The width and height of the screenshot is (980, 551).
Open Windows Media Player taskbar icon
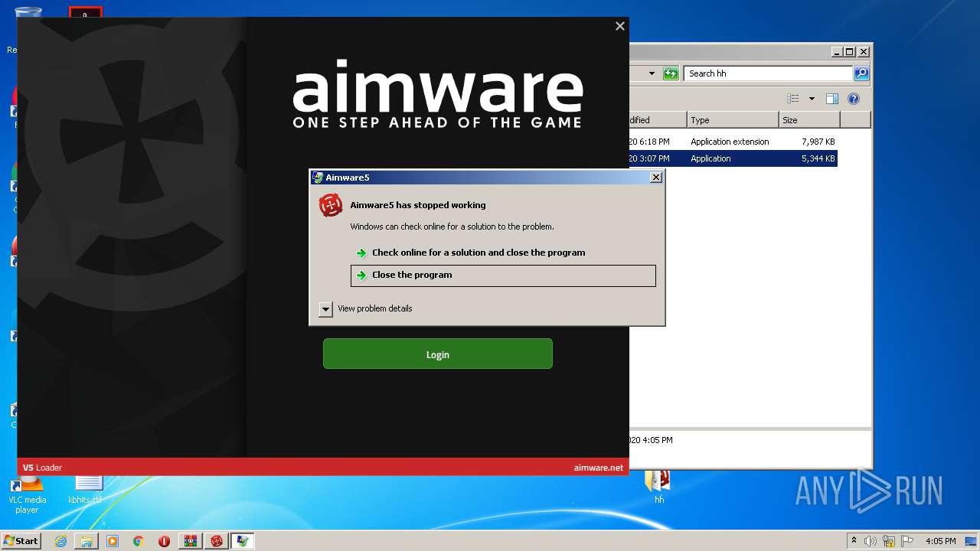click(113, 541)
